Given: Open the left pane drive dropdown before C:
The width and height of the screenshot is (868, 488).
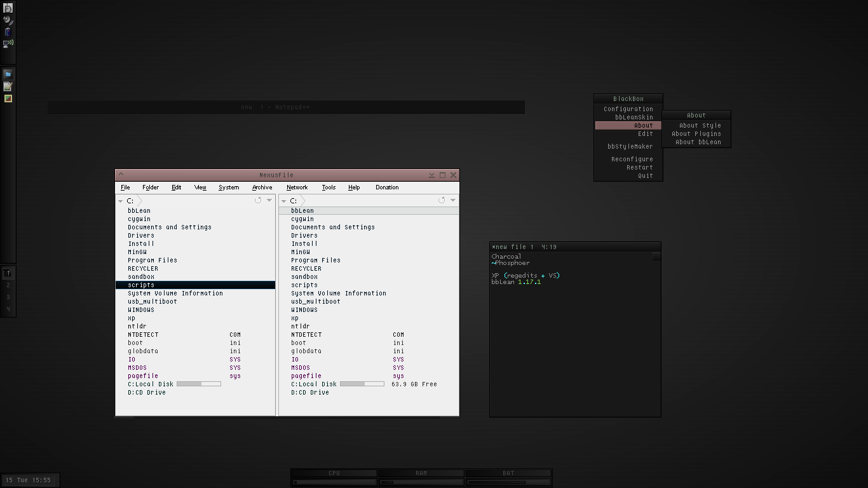Looking at the screenshot, I should click(x=120, y=201).
